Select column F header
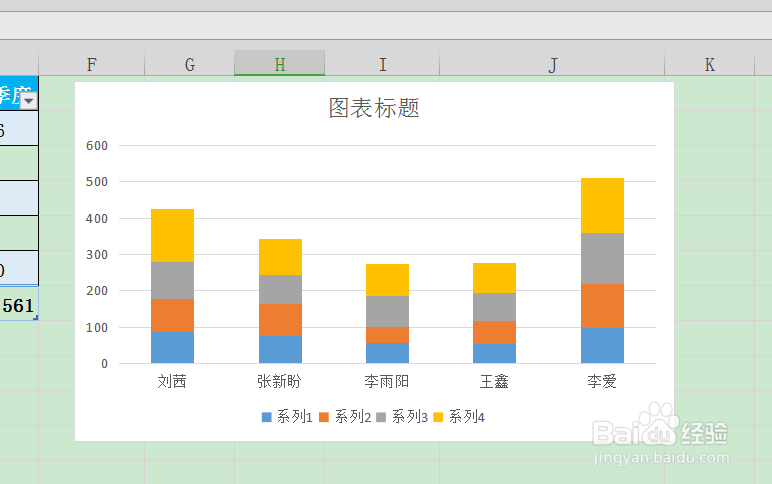This screenshot has height=484, width=772. point(92,64)
